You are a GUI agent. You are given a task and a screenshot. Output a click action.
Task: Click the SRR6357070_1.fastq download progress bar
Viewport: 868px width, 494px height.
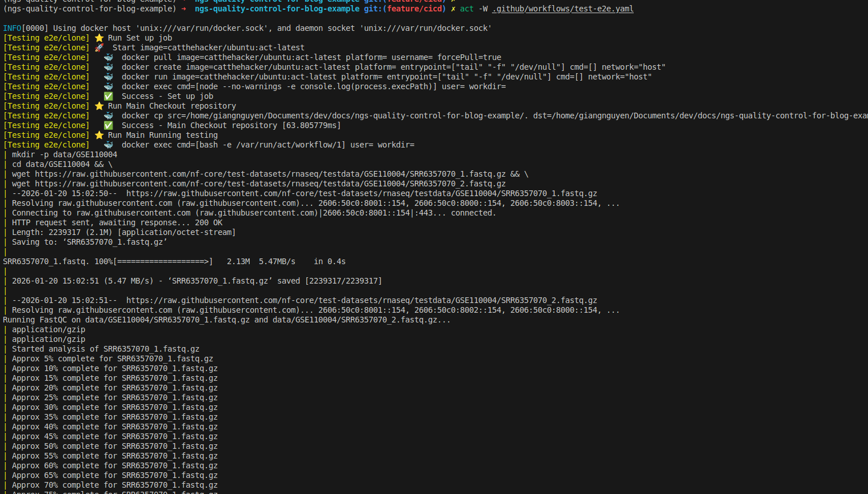point(163,261)
